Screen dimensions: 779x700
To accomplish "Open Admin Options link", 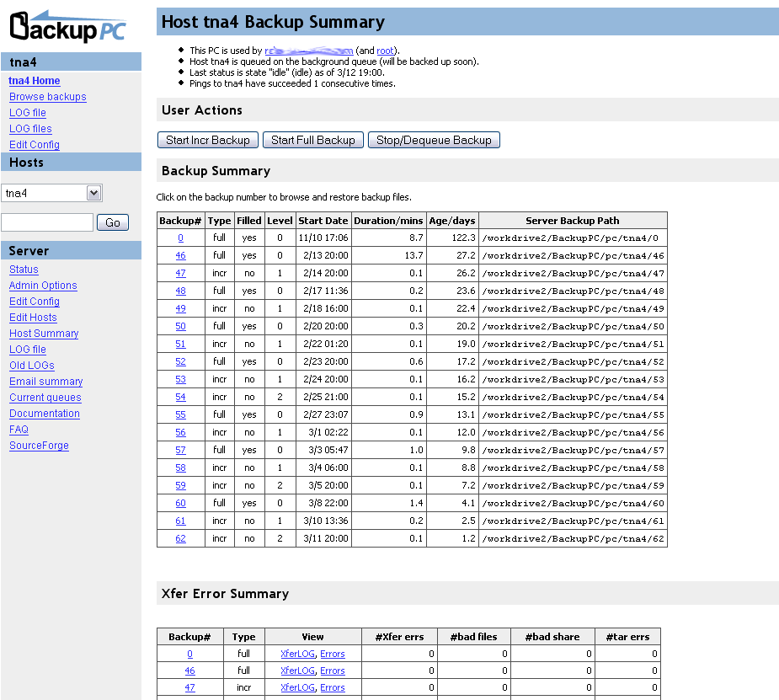I will coord(43,286).
